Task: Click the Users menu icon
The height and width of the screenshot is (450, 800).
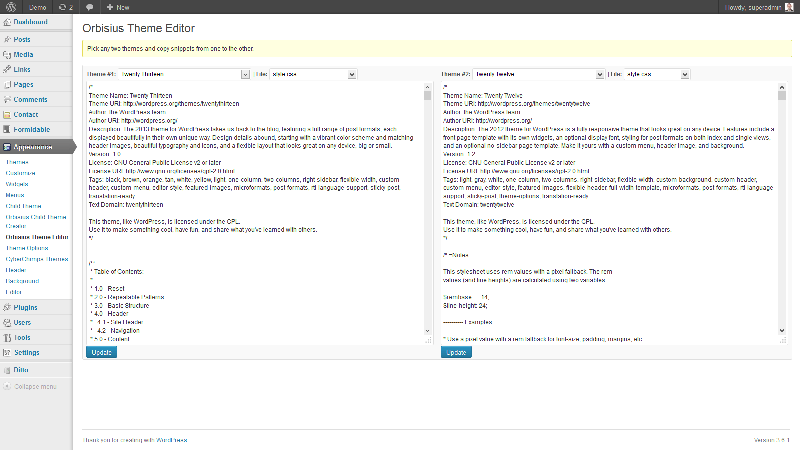Action: tap(7, 322)
